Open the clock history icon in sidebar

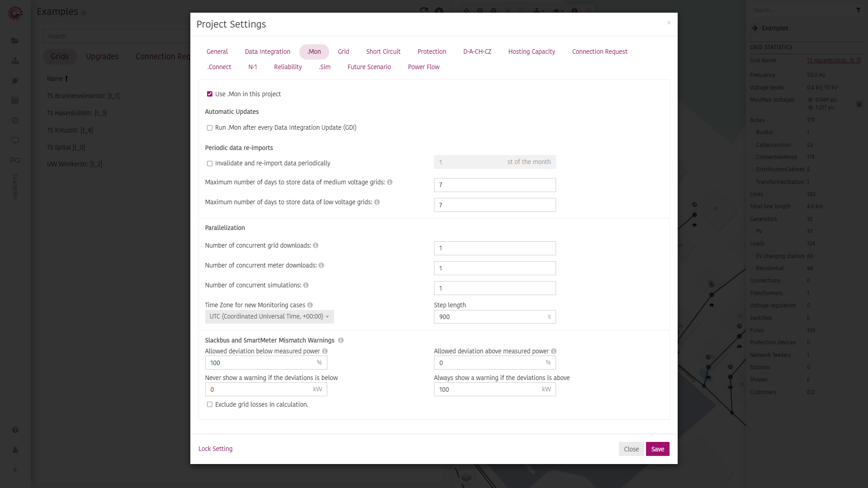click(15, 120)
